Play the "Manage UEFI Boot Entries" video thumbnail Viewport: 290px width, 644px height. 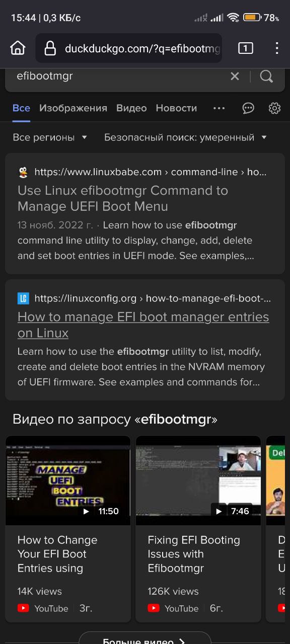[x=68, y=480]
